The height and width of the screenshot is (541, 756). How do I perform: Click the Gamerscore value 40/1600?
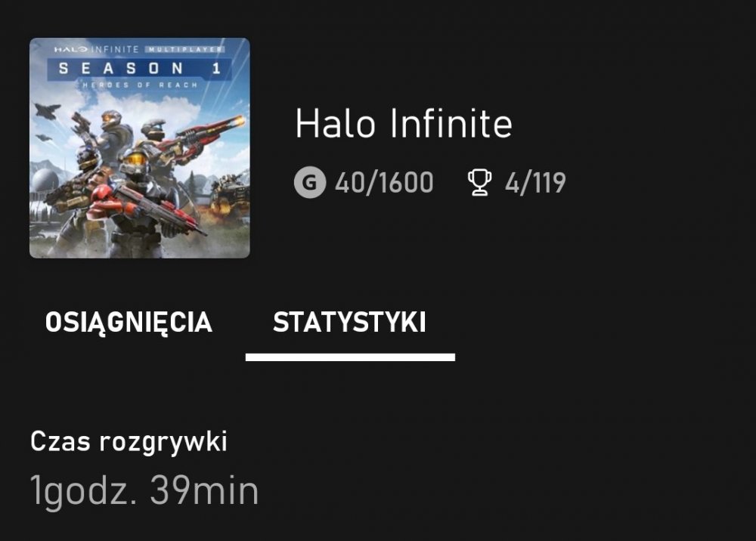(384, 181)
